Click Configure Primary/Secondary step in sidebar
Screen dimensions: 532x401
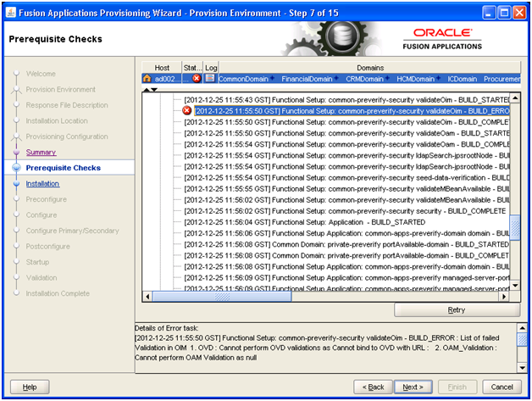point(72,231)
